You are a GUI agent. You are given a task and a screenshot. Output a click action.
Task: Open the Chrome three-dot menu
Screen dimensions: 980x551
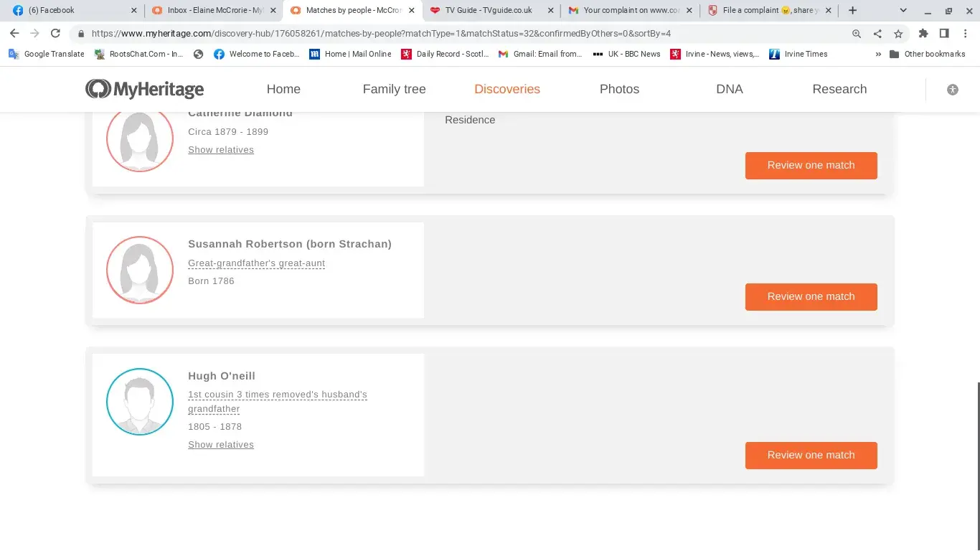point(965,34)
